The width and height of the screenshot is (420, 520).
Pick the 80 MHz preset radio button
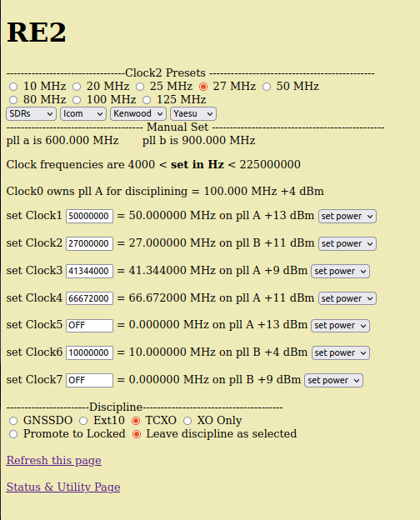[13, 100]
